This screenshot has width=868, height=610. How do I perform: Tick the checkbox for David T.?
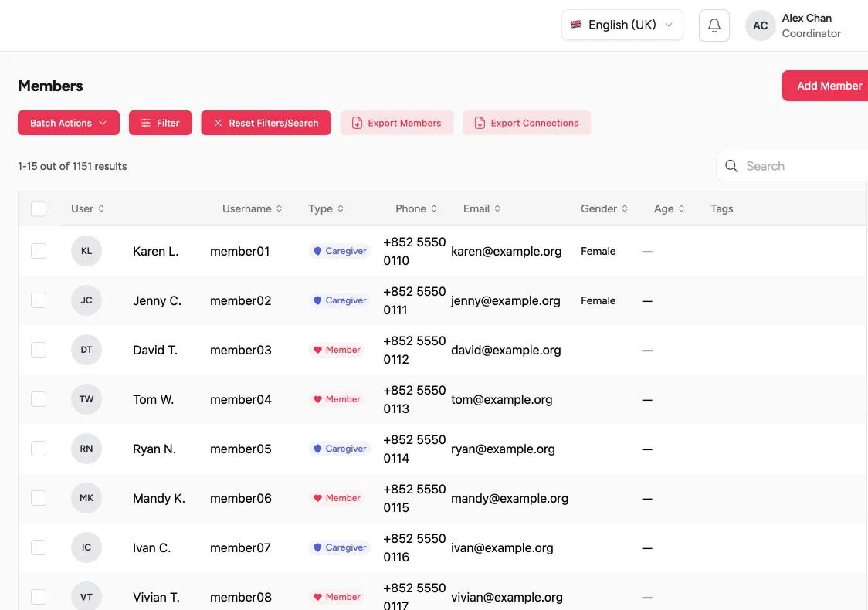pyautogui.click(x=39, y=350)
